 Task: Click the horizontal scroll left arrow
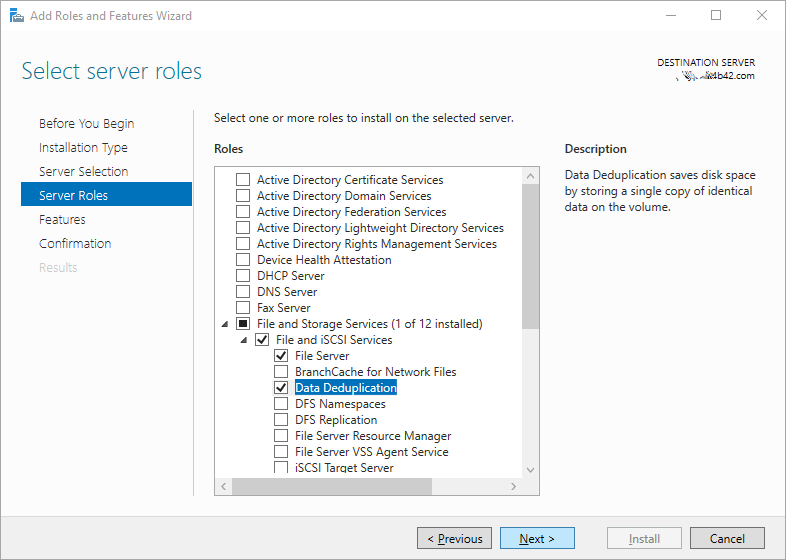[224, 486]
